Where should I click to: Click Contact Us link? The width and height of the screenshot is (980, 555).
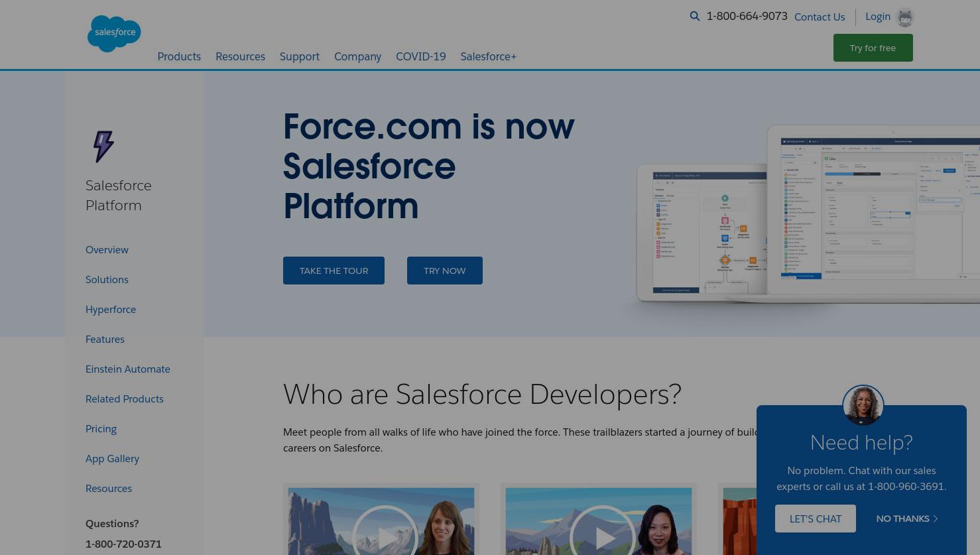tap(820, 17)
